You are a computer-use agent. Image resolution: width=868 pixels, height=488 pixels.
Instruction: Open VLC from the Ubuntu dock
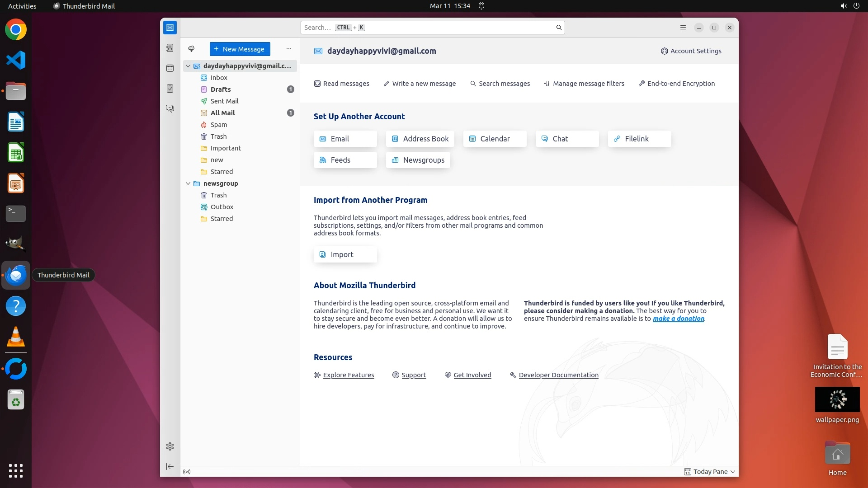16,337
